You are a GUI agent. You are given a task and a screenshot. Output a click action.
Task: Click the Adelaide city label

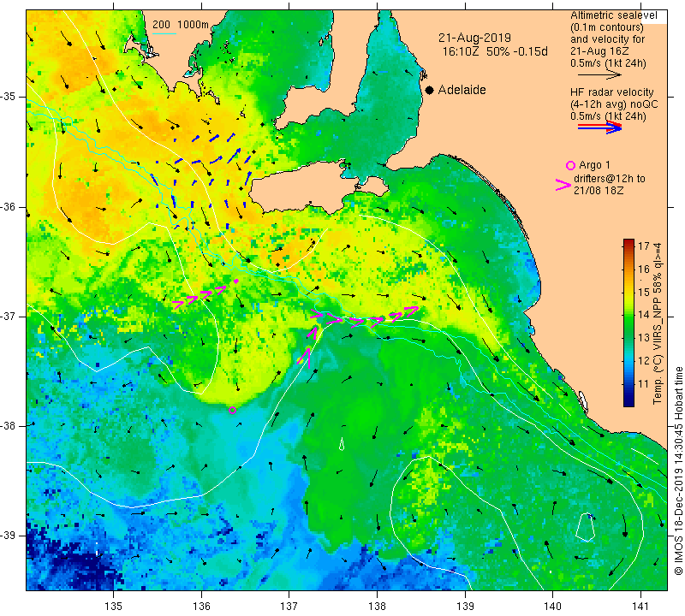462,90
